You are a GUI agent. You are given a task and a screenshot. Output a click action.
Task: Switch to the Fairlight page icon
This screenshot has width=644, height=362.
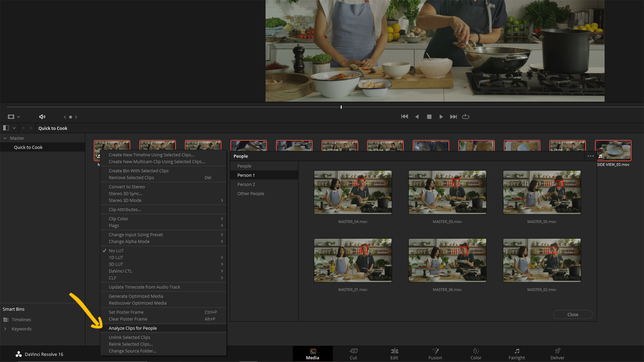[516, 351]
